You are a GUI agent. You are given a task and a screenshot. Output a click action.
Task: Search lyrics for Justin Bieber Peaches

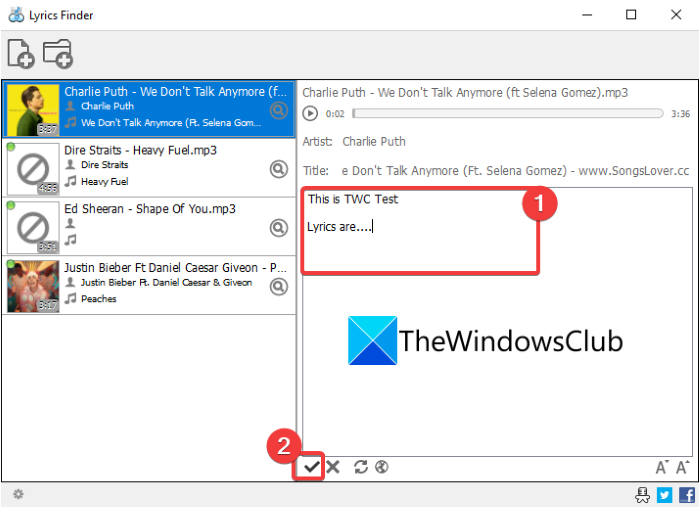[x=279, y=287]
